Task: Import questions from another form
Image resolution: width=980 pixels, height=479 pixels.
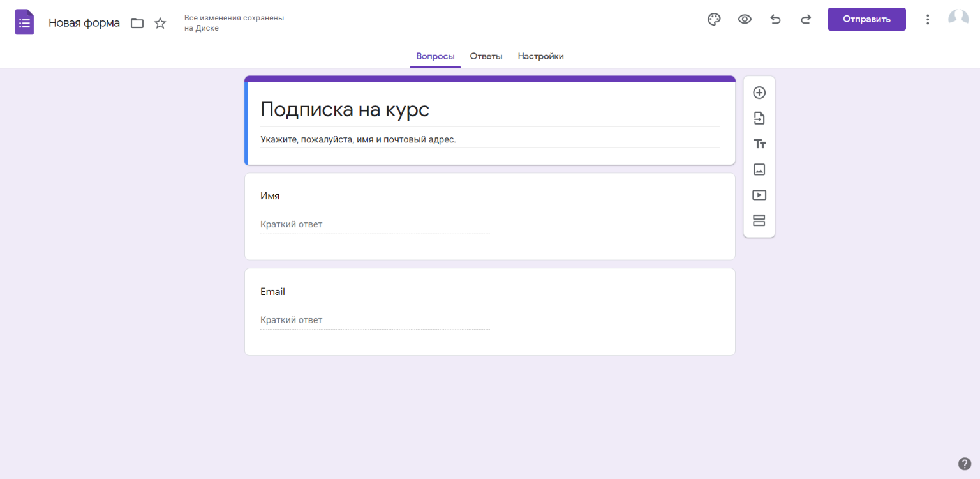Action: click(759, 118)
